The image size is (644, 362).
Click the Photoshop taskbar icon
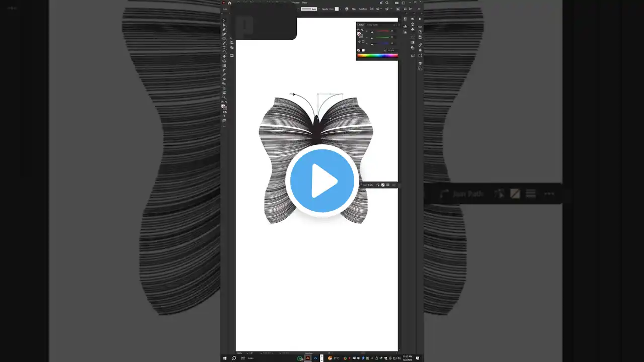point(316,358)
